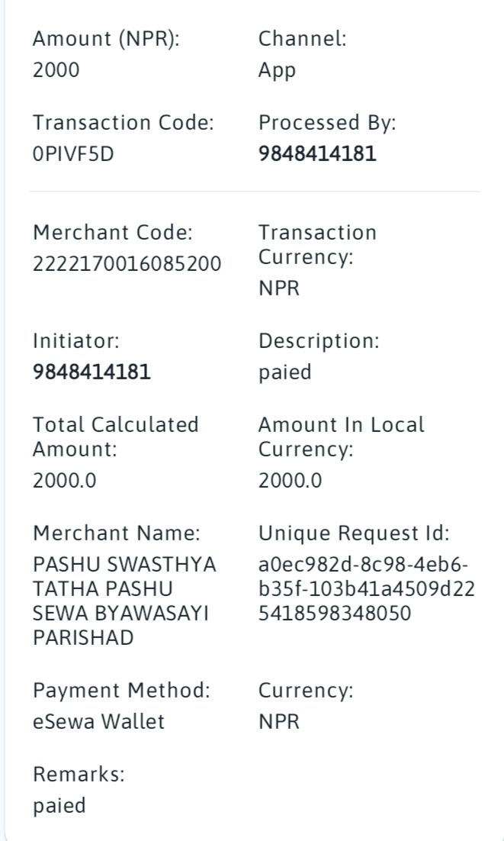Click the Payment Method value eSewa Wallet
Viewport: 504px width, 841px height.
(98, 721)
